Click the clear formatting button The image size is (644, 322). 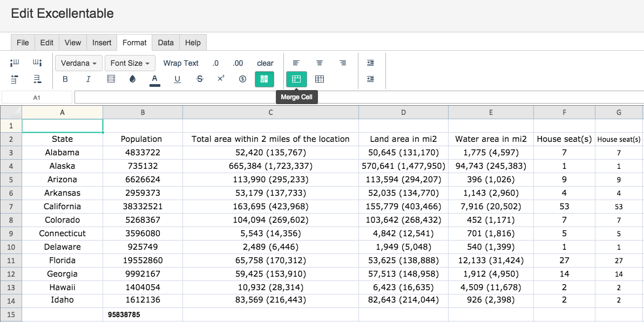coord(265,63)
